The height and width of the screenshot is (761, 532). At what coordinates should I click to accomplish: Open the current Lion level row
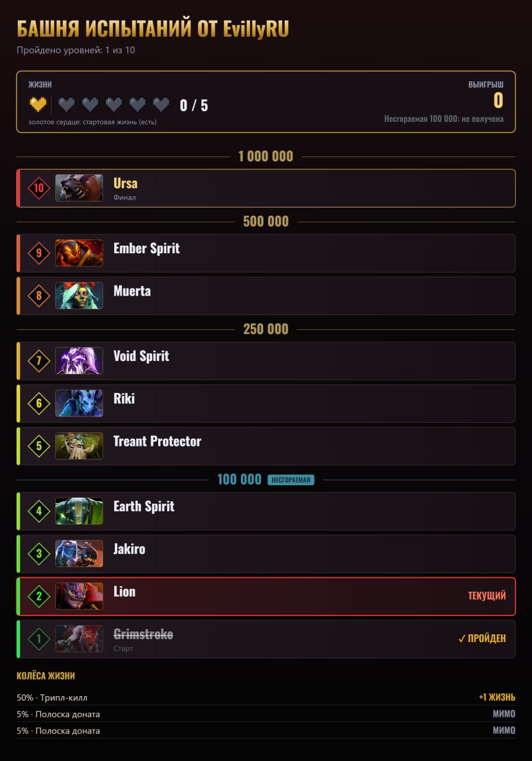266,596
